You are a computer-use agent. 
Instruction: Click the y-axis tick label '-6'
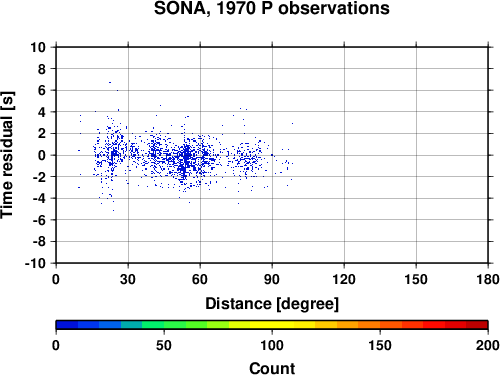point(39,220)
